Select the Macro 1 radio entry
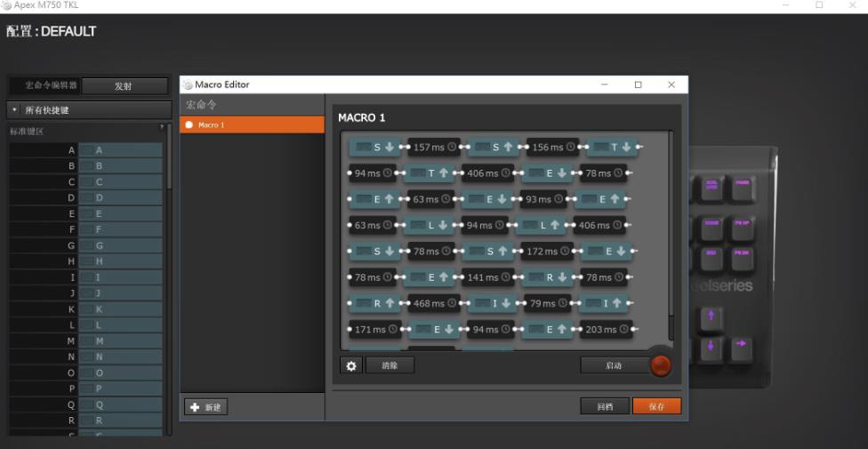 252,124
